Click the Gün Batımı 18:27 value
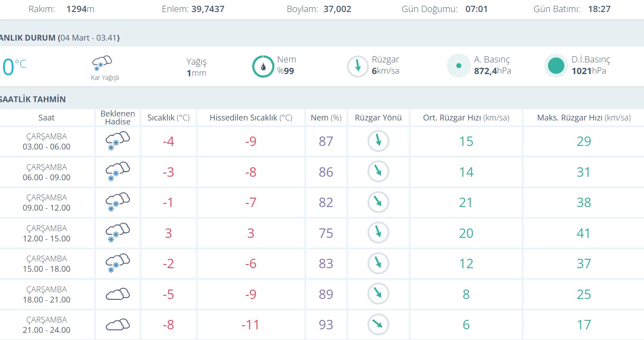644x340 pixels. 599,9
